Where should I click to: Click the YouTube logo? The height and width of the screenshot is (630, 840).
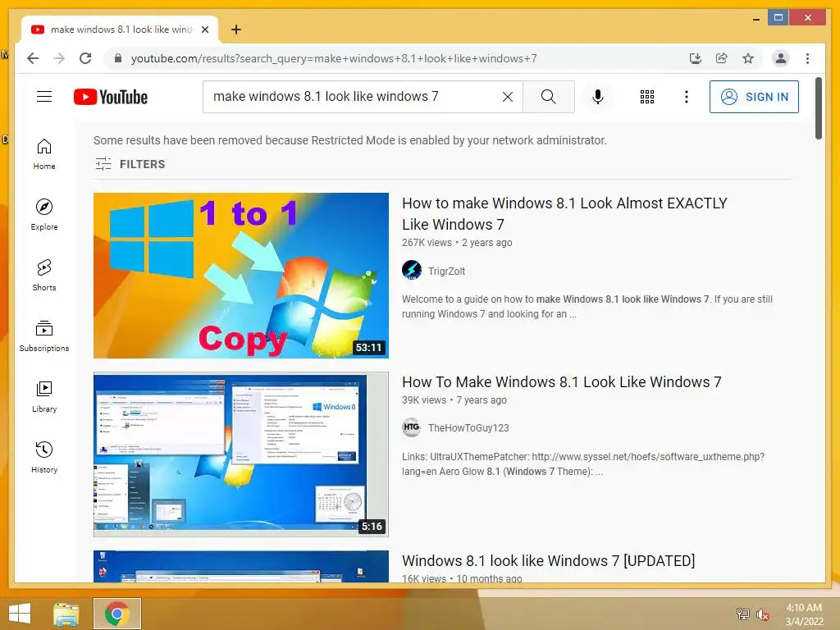coord(111,97)
